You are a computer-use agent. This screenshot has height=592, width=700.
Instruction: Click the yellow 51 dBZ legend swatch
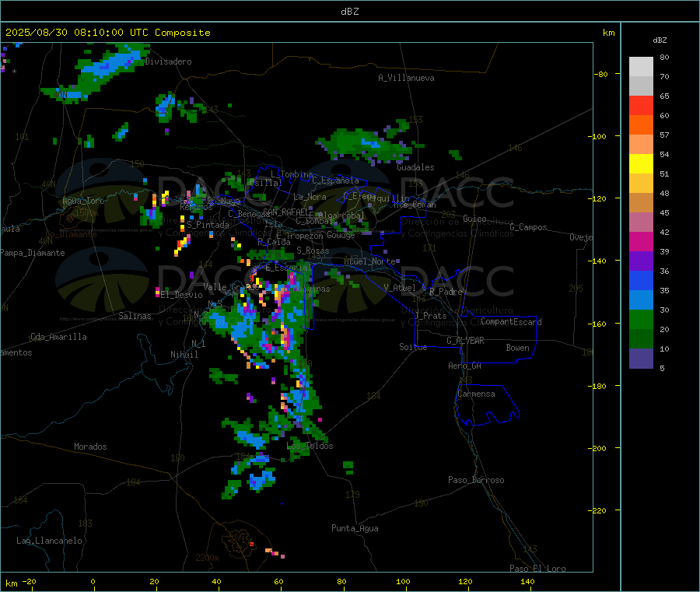pyautogui.click(x=641, y=164)
